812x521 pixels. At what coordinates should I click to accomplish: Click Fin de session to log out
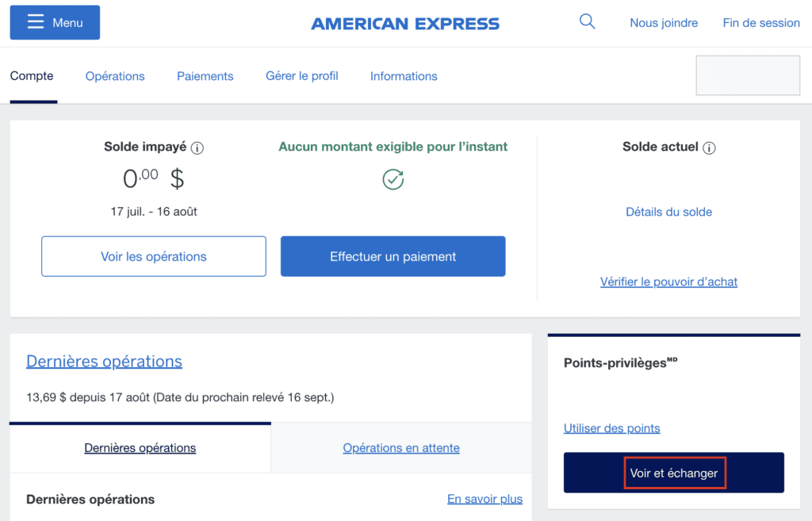760,22
